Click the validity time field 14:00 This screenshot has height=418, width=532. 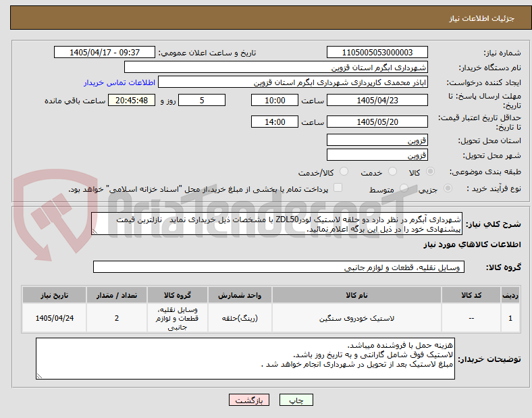coord(275,122)
